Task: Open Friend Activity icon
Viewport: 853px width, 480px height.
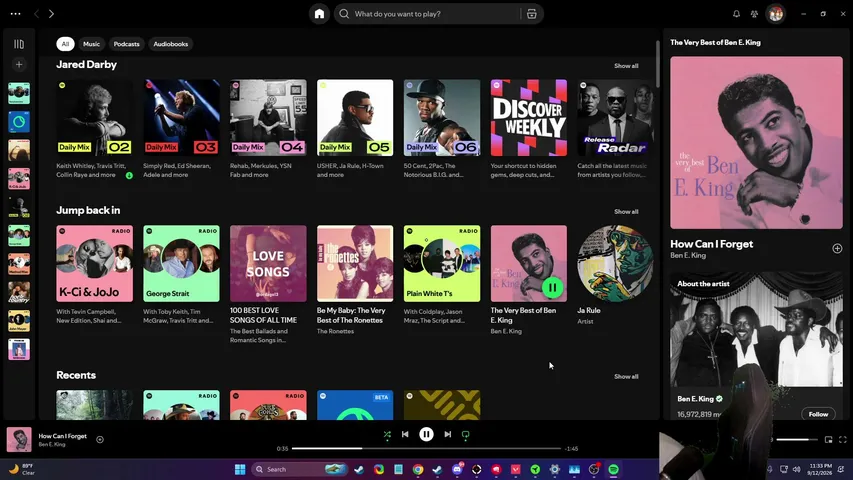Action: (754, 14)
